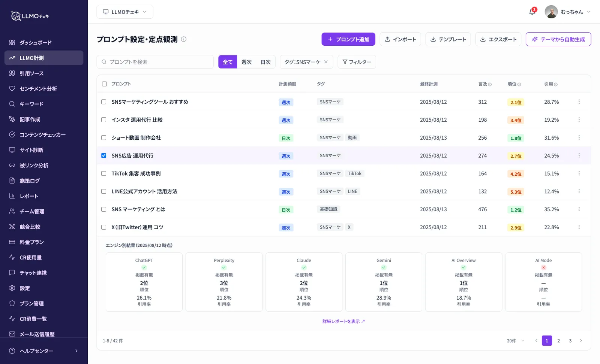Viewport: 600px width, 364px height.
Task: Open row menu for X(旧Twitter) 運用 コツ
Action: (x=579, y=227)
